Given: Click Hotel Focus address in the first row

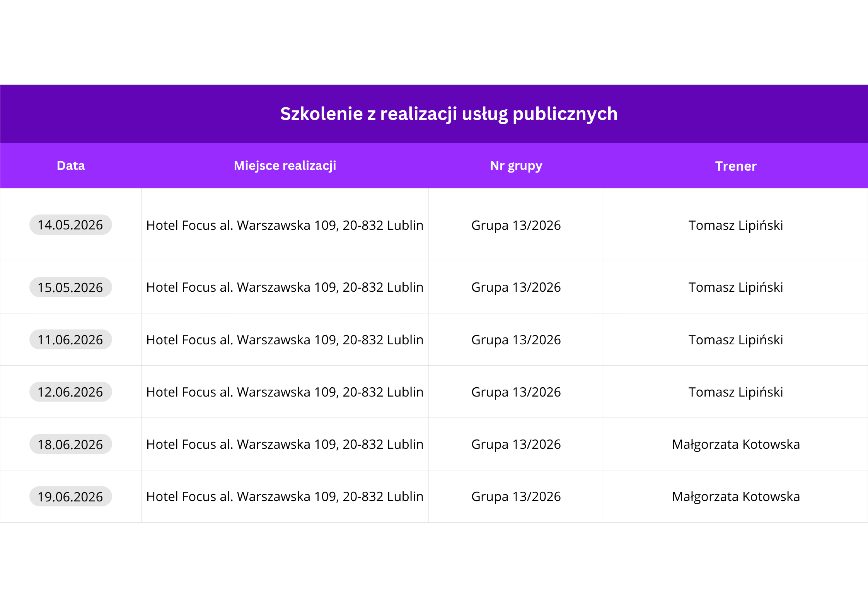Looking at the screenshot, I should (285, 225).
